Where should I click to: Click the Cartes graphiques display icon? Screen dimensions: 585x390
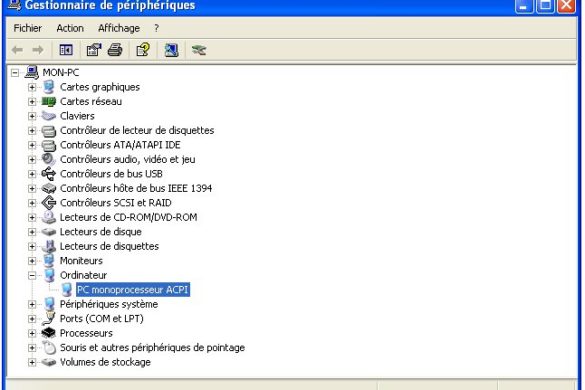[x=49, y=87]
